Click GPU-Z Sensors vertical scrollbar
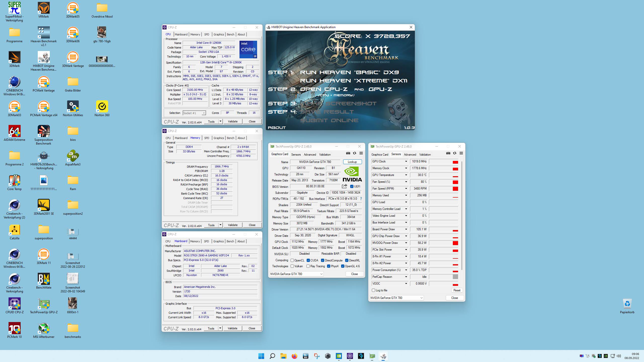The height and width of the screenshot is (362, 644). tap(462, 215)
